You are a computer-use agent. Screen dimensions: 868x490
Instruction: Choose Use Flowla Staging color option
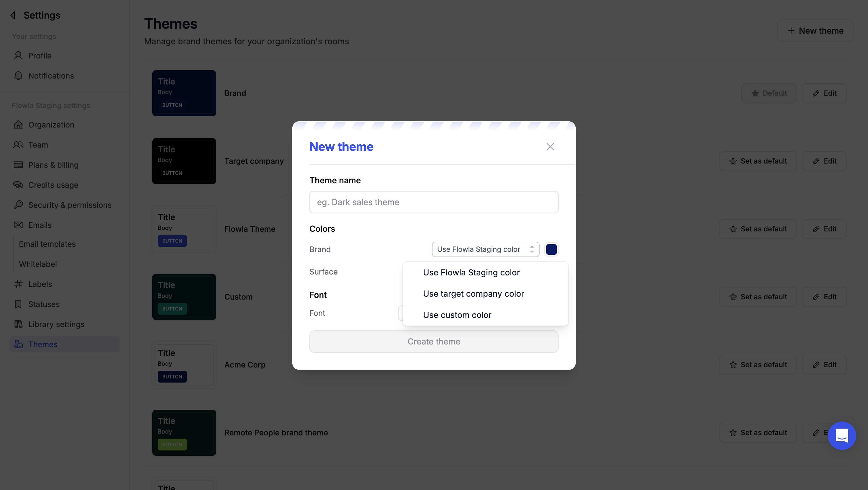pyautogui.click(x=485, y=272)
